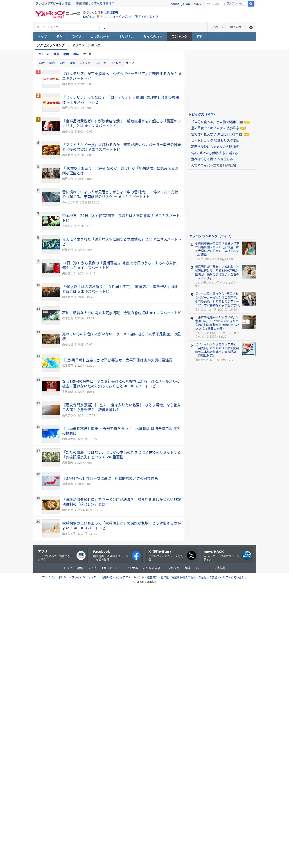Select the 動画 ranking type link

click(66, 54)
